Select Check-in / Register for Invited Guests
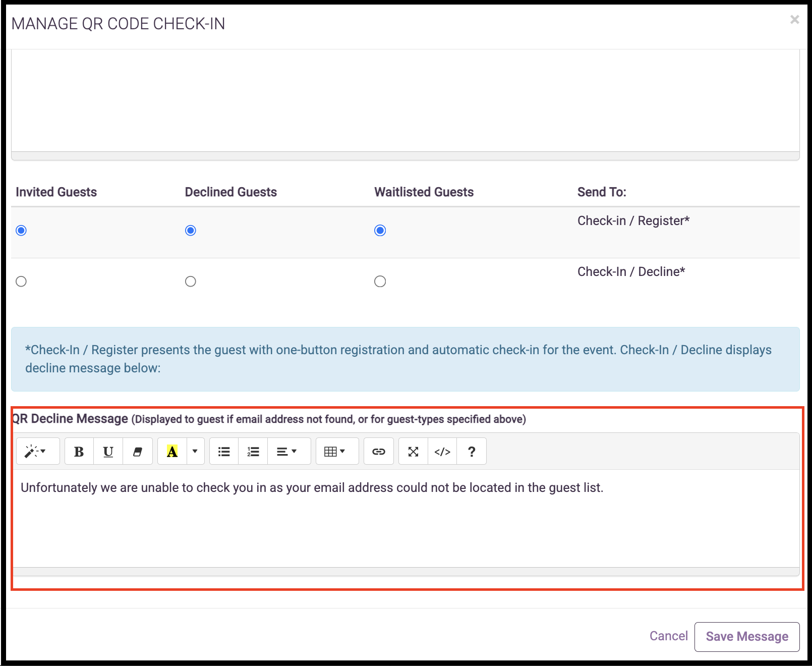 pyautogui.click(x=21, y=231)
